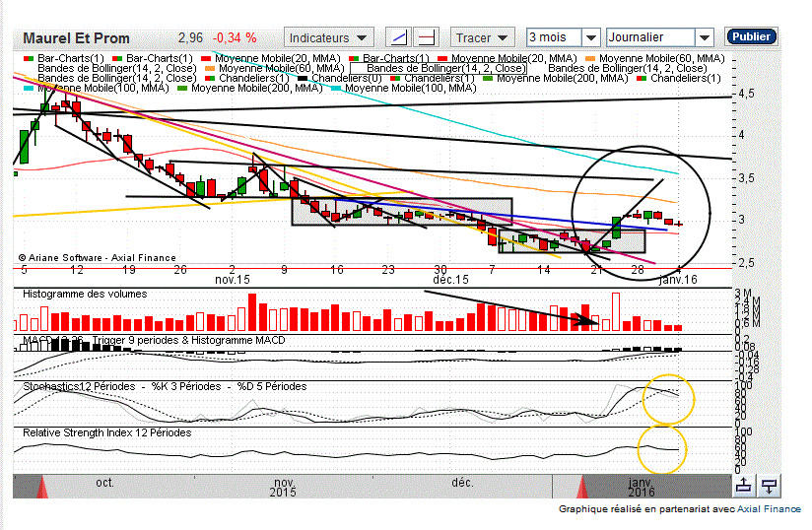Image resolution: width=812 pixels, height=530 pixels.
Task: Click the move-panel-down arrow icon
Action: 770,486
